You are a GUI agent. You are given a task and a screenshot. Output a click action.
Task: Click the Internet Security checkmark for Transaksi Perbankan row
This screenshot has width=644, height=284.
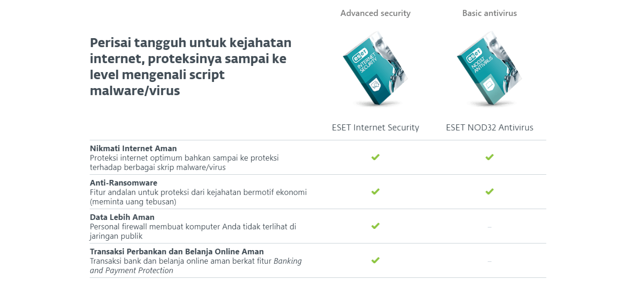click(375, 260)
